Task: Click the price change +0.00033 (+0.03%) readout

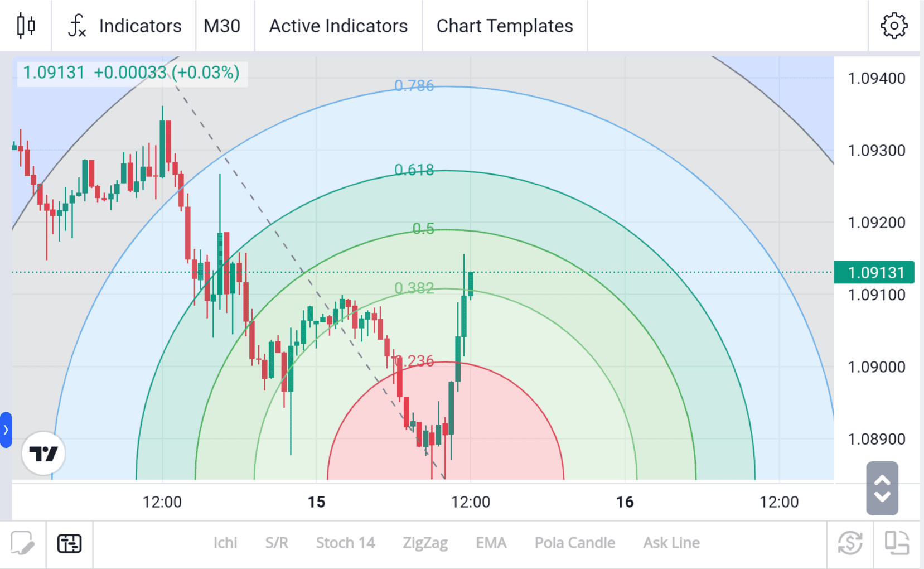Action: coord(166,73)
